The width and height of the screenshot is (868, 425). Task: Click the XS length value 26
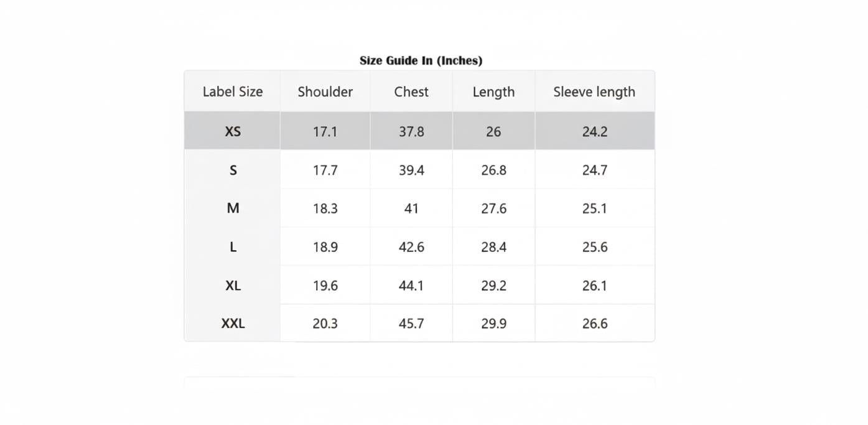pos(493,131)
